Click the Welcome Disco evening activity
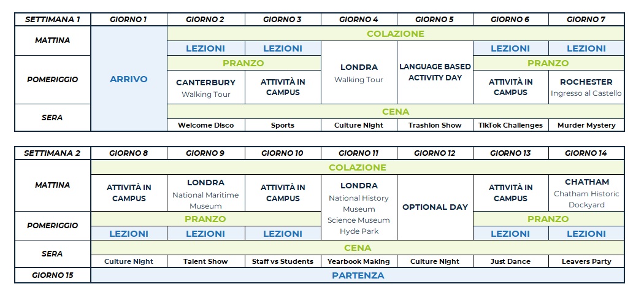The height and width of the screenshot is (300, 644). 205,125
